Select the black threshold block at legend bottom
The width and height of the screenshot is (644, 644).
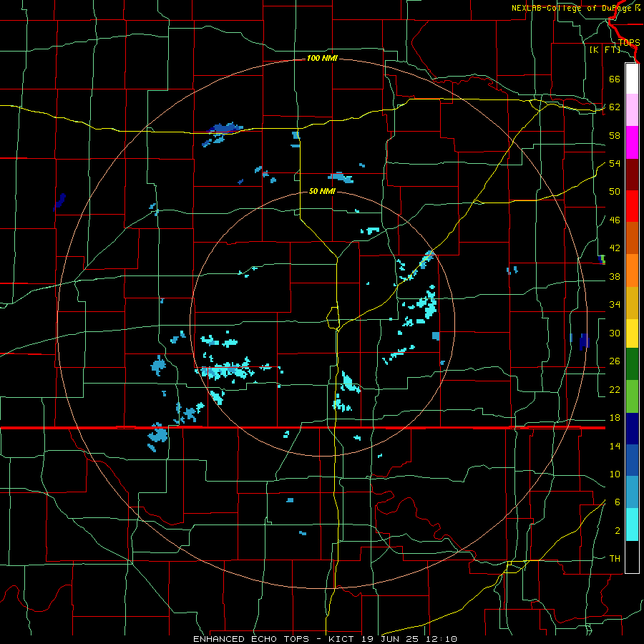[x=632, y=557]
